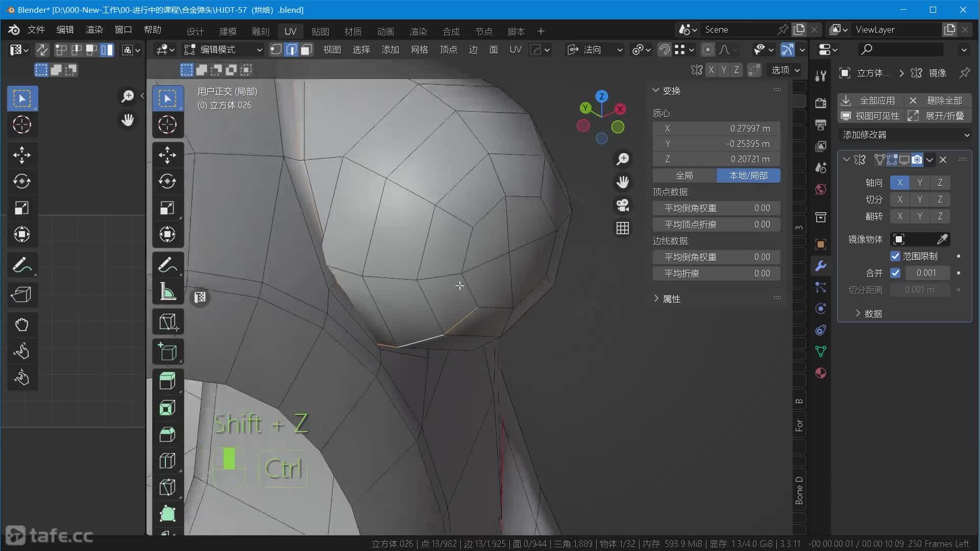Select the Rotate tool in UV editor
The width and height of the screenshot is (980, 551).
[22, 182]
